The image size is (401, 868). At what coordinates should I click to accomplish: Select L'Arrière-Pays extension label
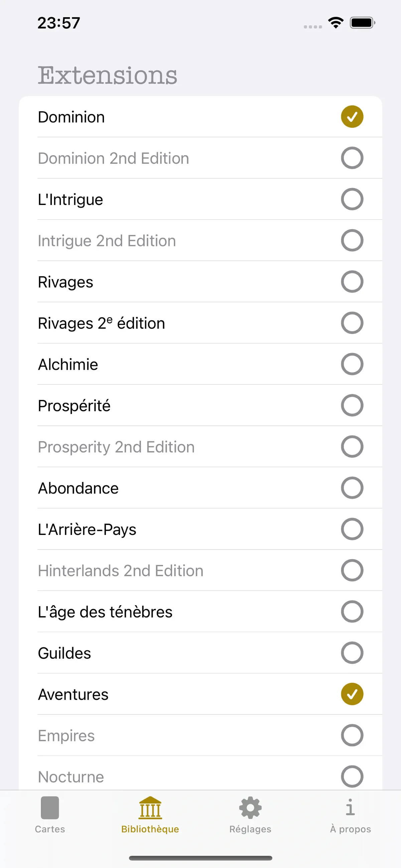[x=87, y=529]
